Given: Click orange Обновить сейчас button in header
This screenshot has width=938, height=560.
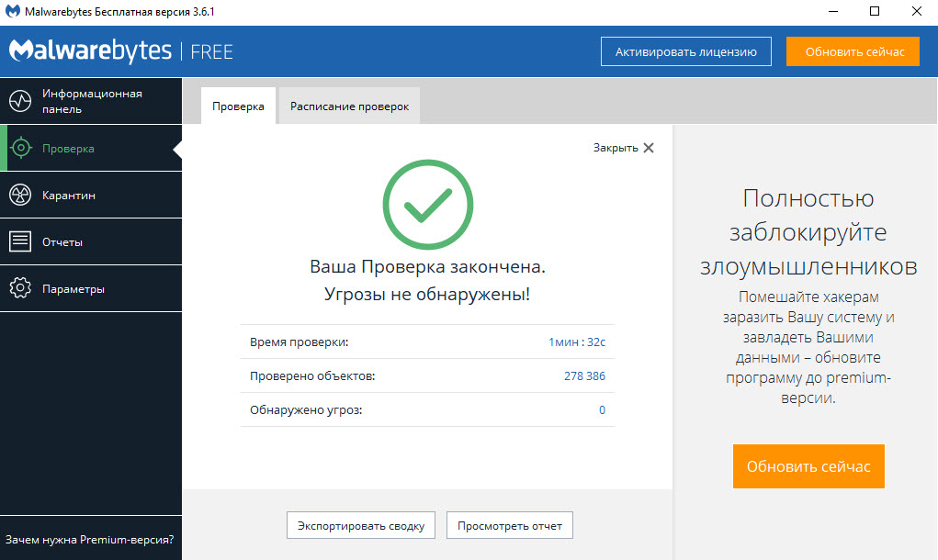Looking at the screenshot, I should (x=852, y=51).
